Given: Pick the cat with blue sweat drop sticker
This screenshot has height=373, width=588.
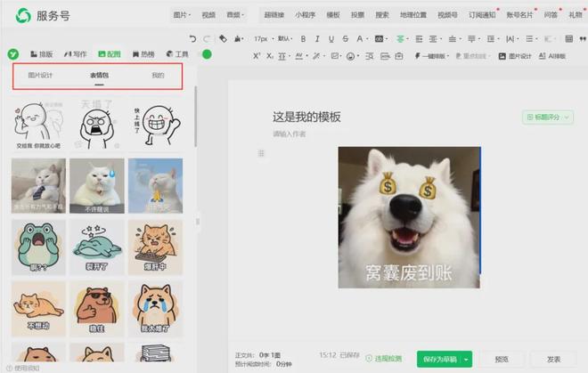Looking at the screenshot, I should coord(97,185).
